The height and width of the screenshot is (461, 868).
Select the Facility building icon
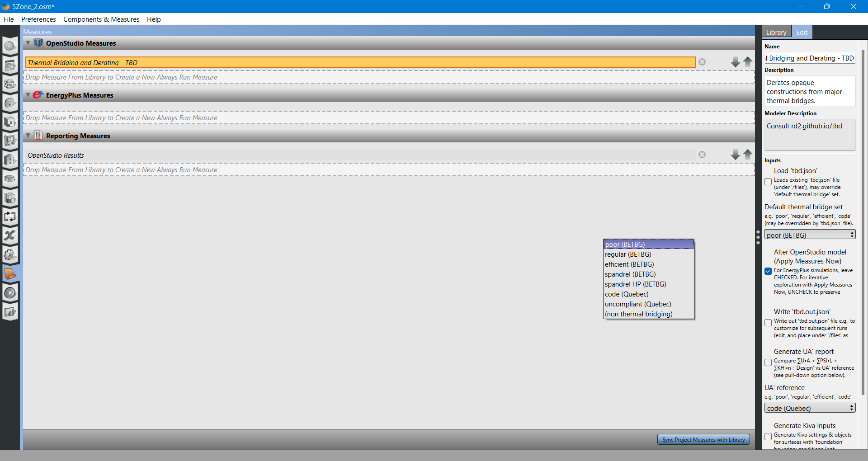[x=10, y=159]
